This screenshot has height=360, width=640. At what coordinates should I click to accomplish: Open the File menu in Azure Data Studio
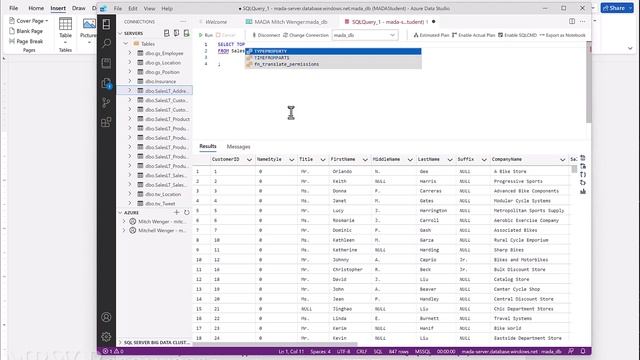pos(118,8)
